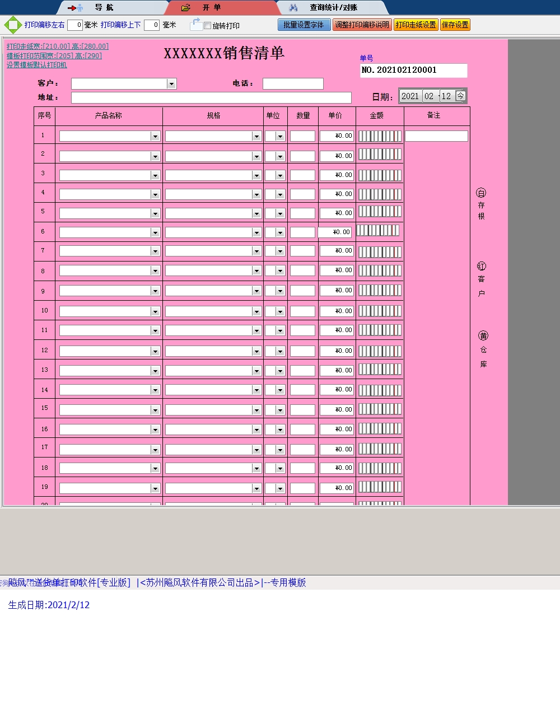Open the 设置模板默认打印机 link
The height and width of the screenshot is (728, 560).
point(38,65)
